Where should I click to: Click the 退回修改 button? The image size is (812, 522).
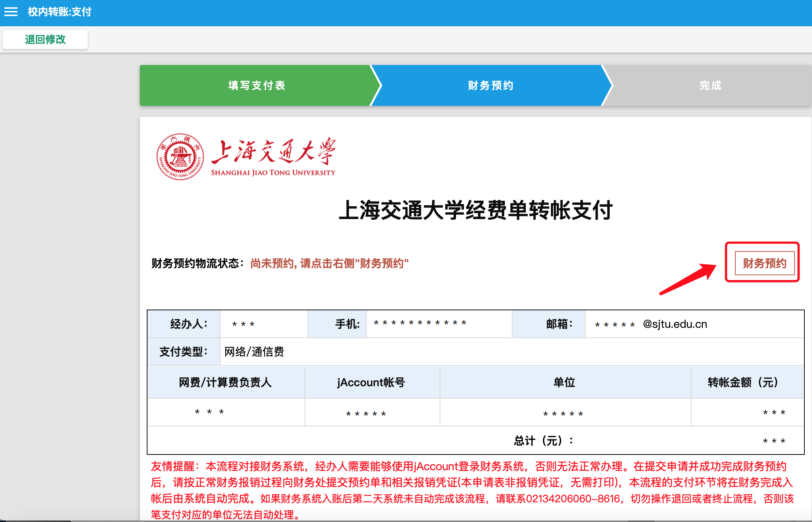[x=45, y=39]
